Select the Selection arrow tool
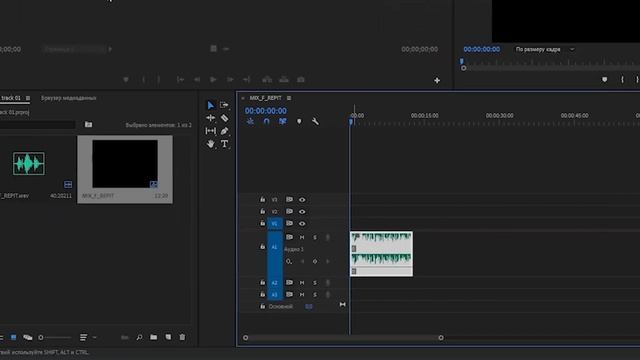Viewport: 640px width, 360px height. coord(211,105)
